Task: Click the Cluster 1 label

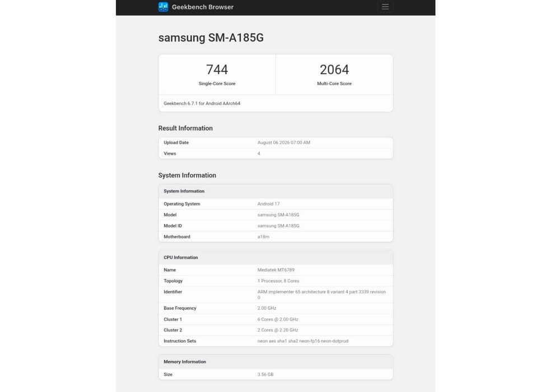Action: coord(173,320)
